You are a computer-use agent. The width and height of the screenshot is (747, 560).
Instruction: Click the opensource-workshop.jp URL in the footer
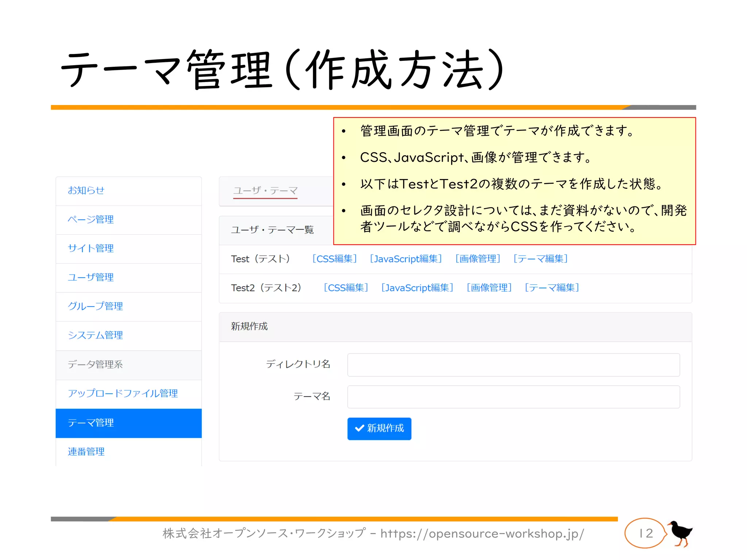click(x=482, y=534)
